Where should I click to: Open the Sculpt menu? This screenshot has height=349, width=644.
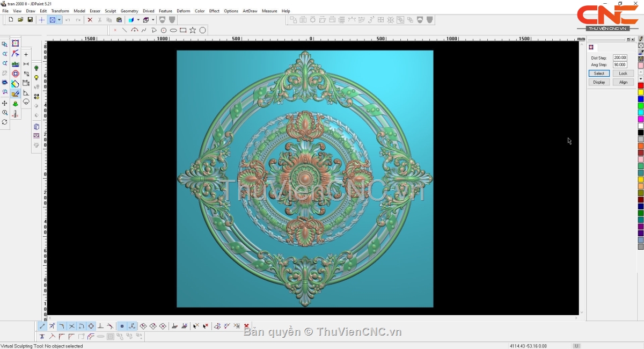coord(110,11)
